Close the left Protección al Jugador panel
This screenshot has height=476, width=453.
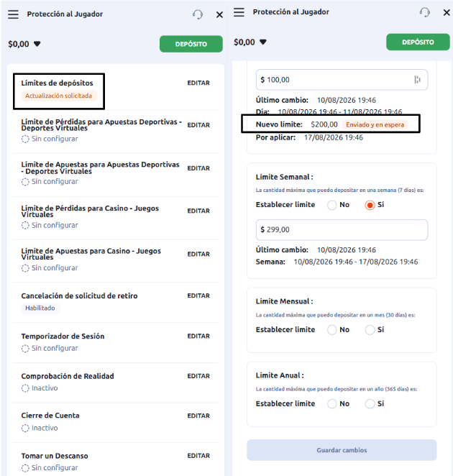click(x=219, y=14)
